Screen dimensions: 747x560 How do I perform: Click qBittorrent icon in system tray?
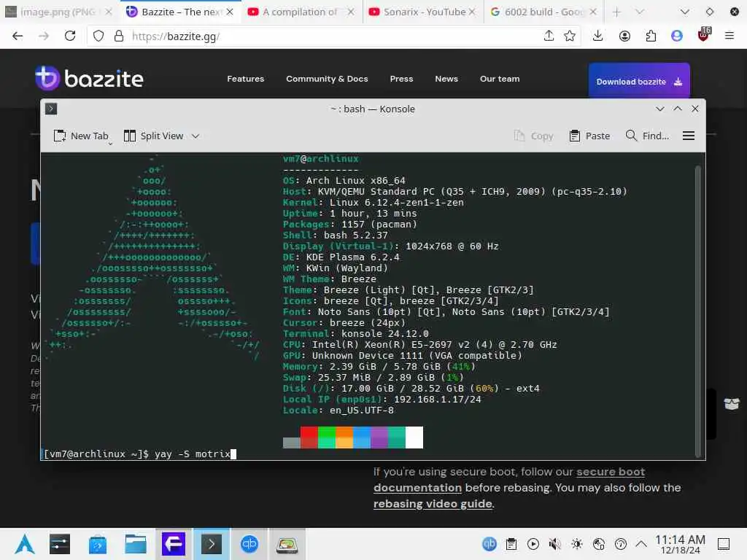(x=489, y=544)
